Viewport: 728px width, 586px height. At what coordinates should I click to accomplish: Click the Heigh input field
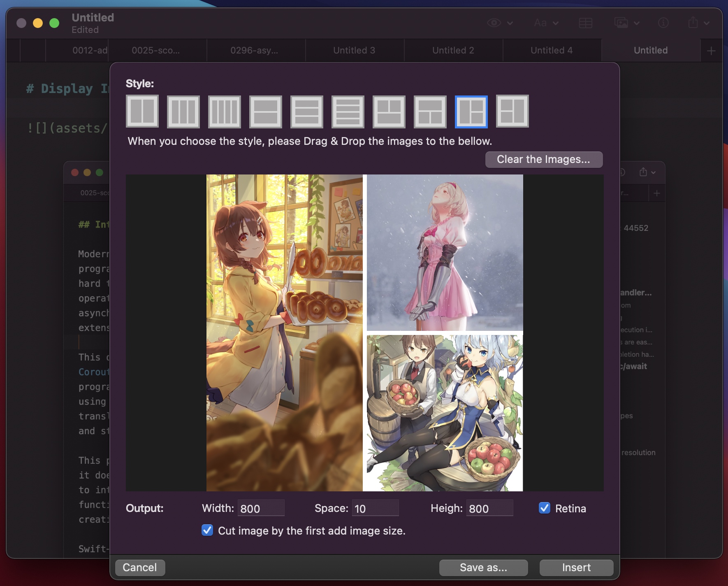tap(489, 508)
